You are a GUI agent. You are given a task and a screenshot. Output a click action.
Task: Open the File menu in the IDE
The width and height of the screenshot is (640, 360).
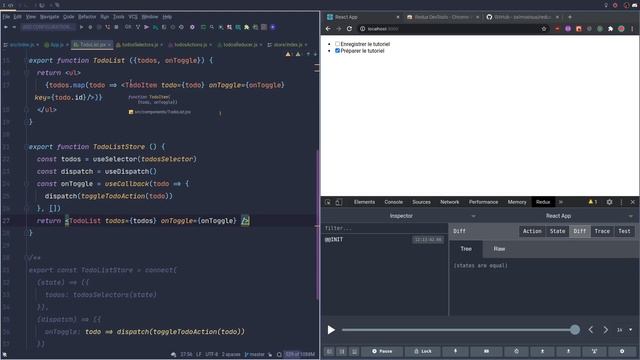point(6,17)
